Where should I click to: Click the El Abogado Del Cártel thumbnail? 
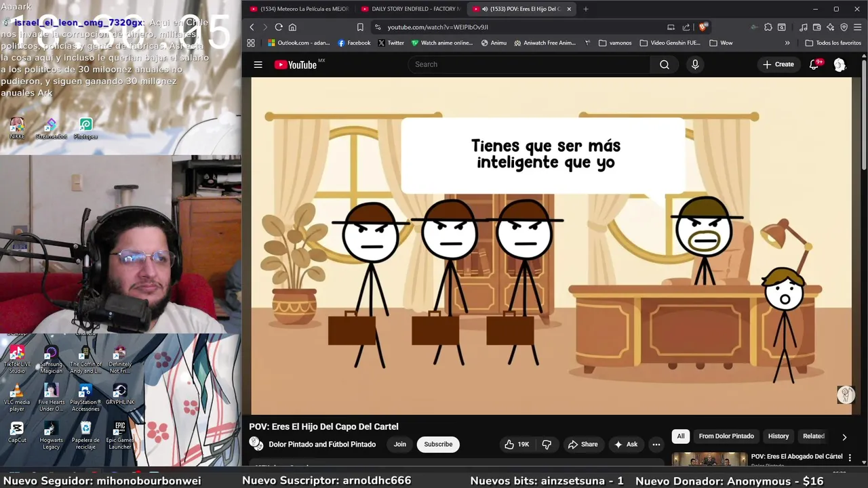[x=709, y=460]
